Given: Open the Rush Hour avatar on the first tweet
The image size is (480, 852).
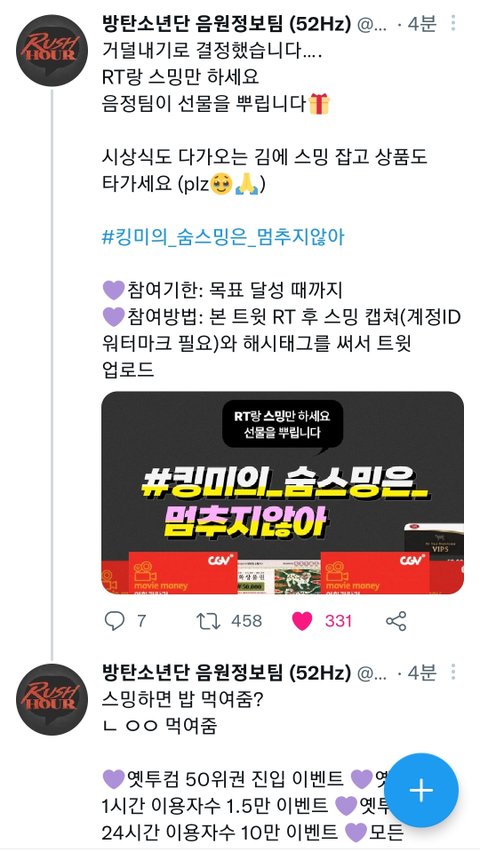Looking at the screenshot, I should 52,51.
